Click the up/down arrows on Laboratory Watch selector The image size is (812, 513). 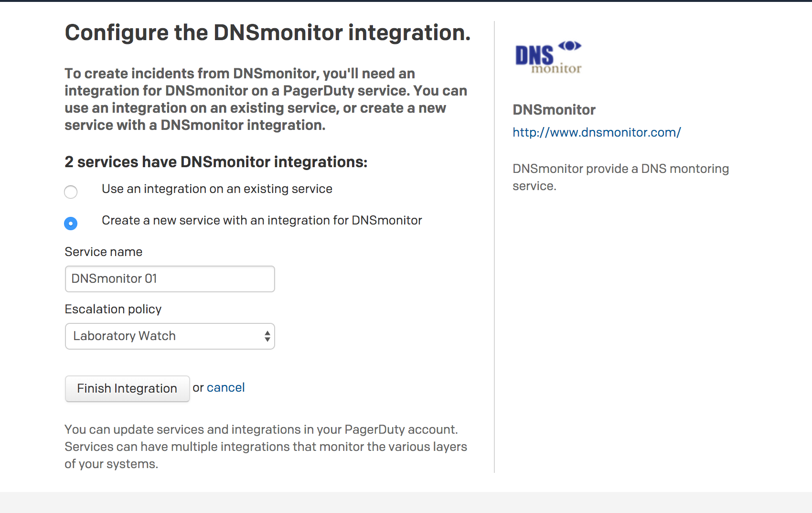coord(267,336)
